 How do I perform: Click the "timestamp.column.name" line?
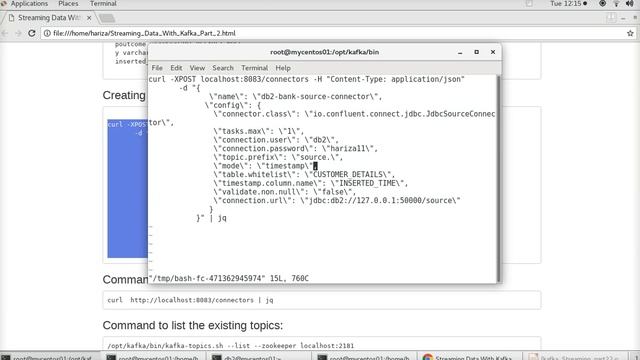click(x=311, y=183)
